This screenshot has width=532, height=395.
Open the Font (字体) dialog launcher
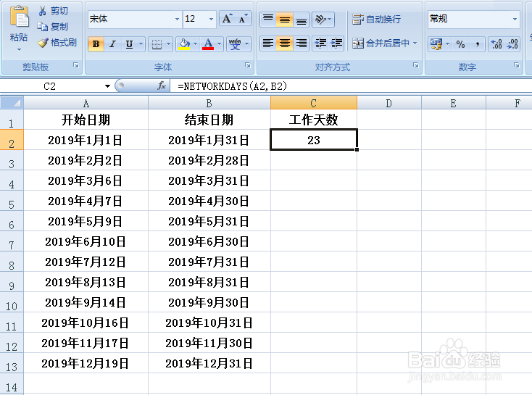248,65
